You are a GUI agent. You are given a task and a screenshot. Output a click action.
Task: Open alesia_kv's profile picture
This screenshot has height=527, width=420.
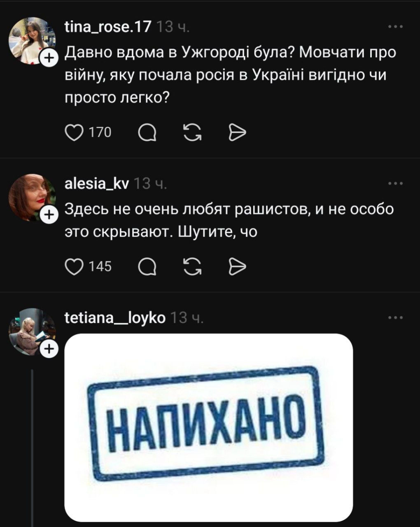[x=32, y=197]
